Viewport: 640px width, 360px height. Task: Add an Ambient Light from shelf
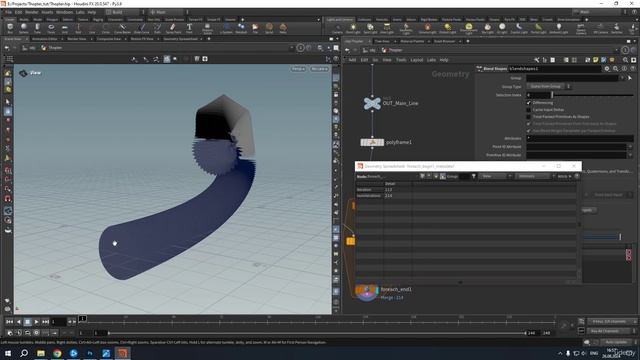coord(558,29)
